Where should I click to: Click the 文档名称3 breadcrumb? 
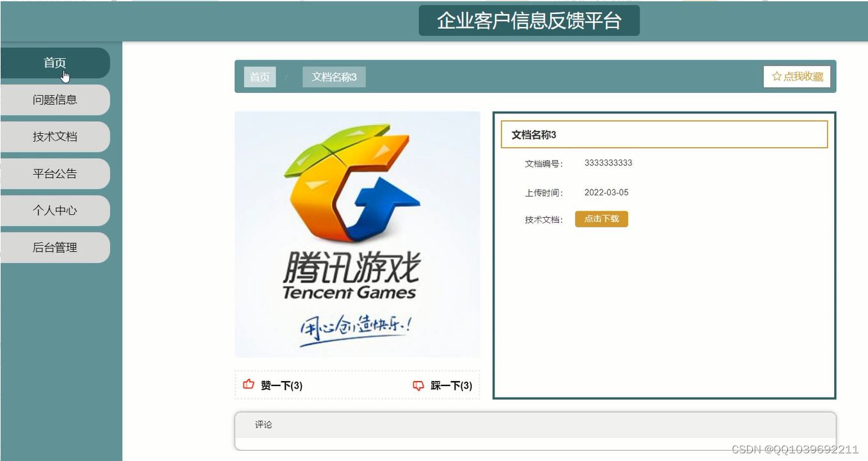click(334, 77)
